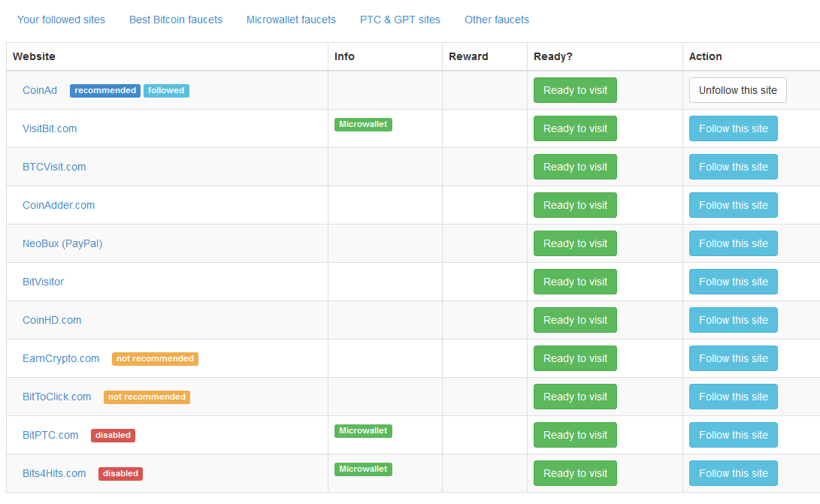The height and width of the screenshot is (504, 820).
Task: Click Ready to visit for BitVisitor
Action: pos(575,282)
